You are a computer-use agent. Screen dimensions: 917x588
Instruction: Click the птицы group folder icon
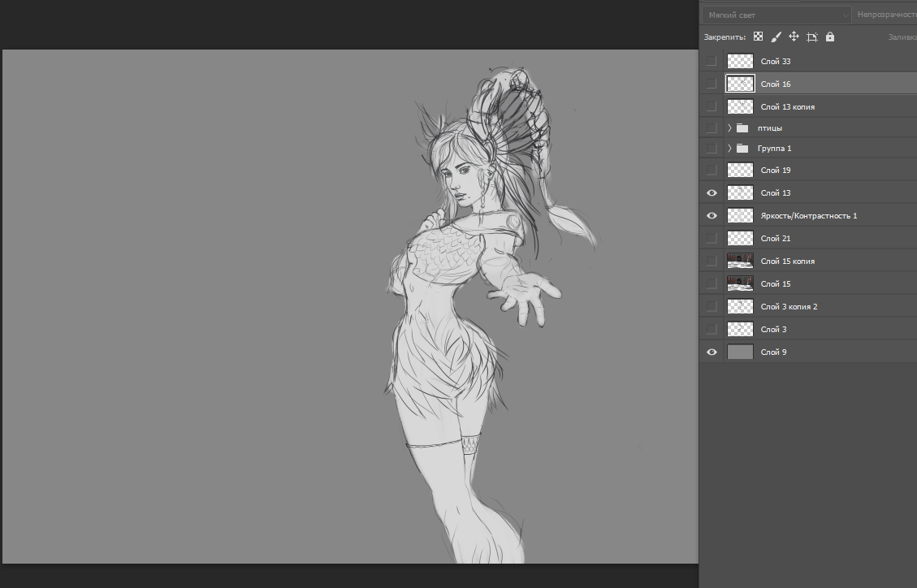click(742, 128)
